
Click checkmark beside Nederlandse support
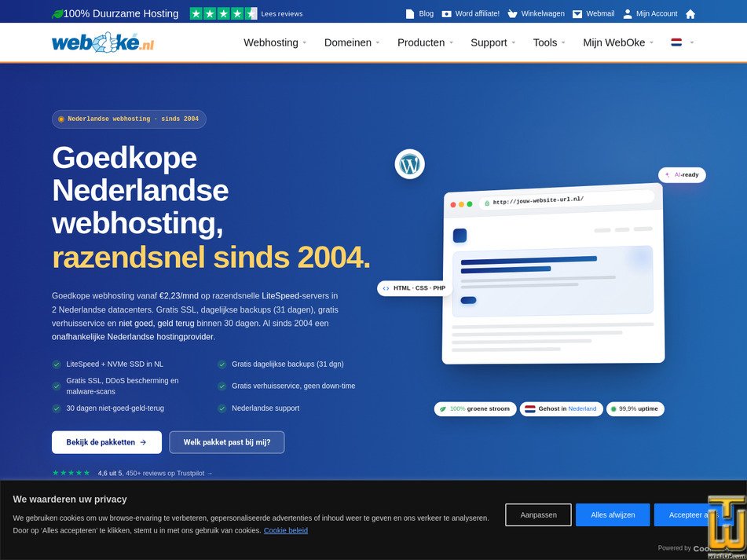222,408
